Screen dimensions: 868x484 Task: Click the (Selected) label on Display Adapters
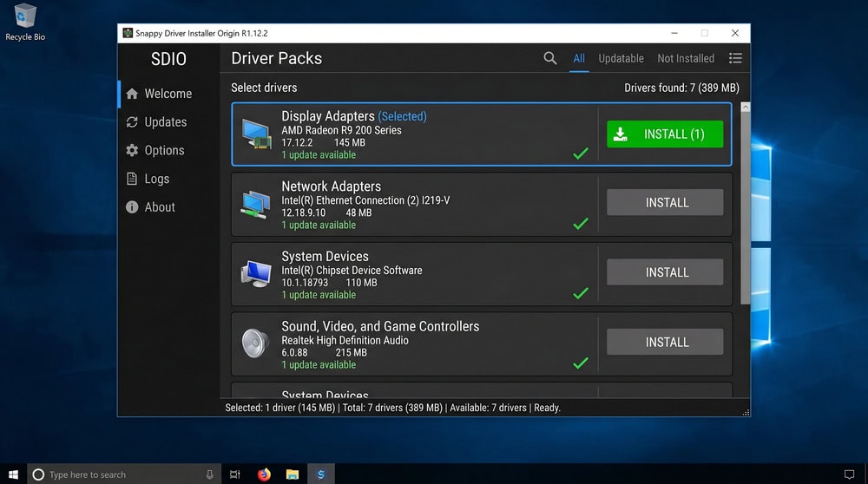tap(403, 116)
